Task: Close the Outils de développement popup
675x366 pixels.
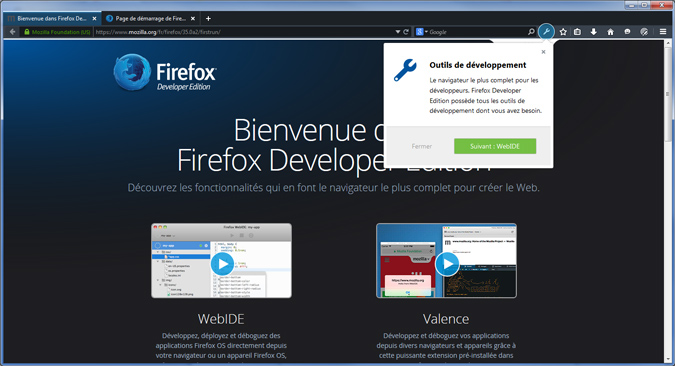Action: 543,52
